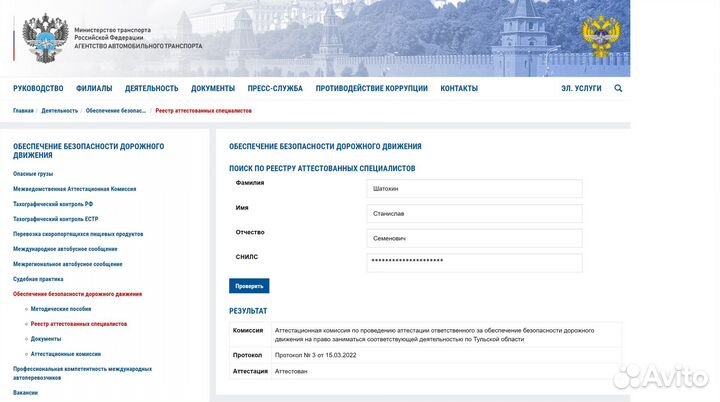Open the РУКОВОДСТВО menu

click(38, 88)
